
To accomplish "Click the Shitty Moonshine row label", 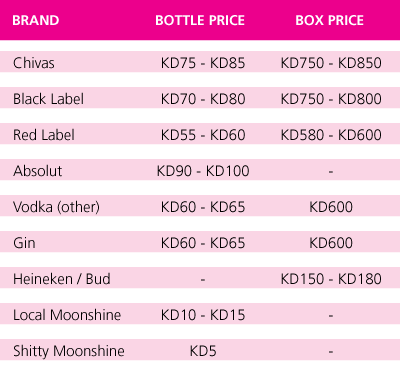I will click(69, 351).
